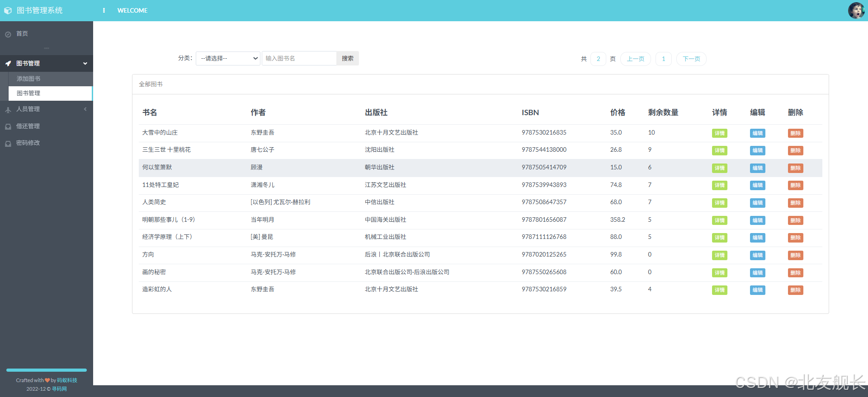
Task: Click 编辑 for 何以笙箫默
Action: pos(758,168)
